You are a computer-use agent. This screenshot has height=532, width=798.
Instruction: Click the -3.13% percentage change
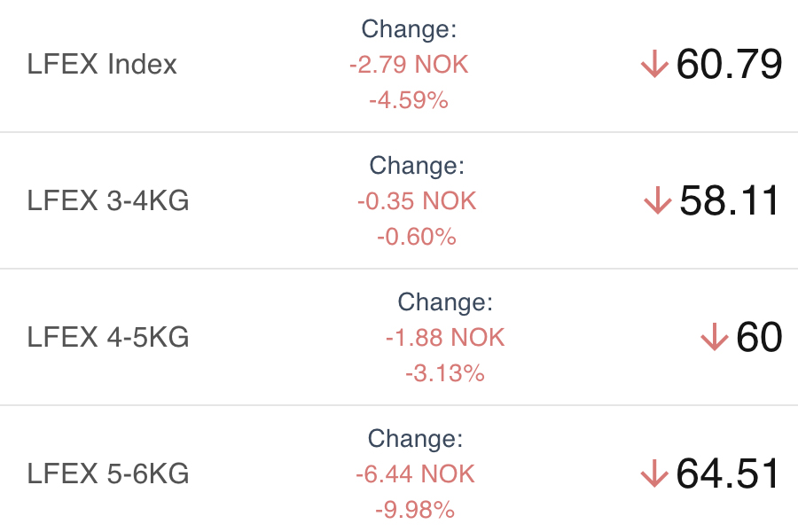pyautogui.click(x=445, y=373)
